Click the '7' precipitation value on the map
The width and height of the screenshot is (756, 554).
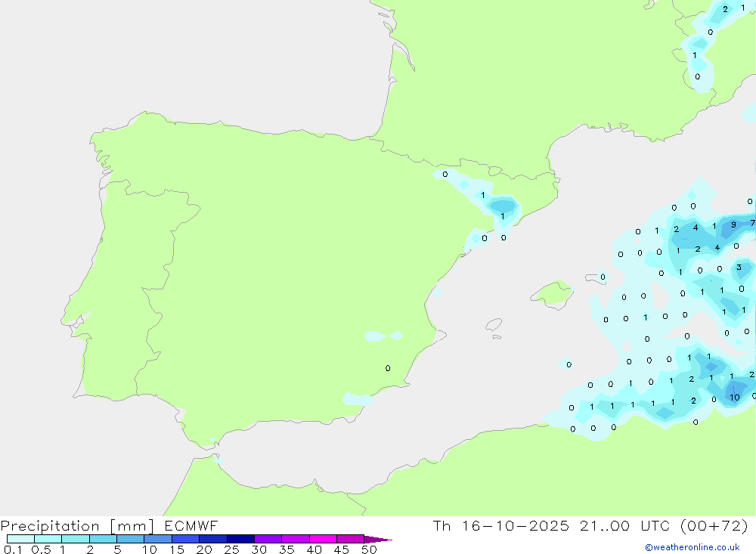[752, 223]
